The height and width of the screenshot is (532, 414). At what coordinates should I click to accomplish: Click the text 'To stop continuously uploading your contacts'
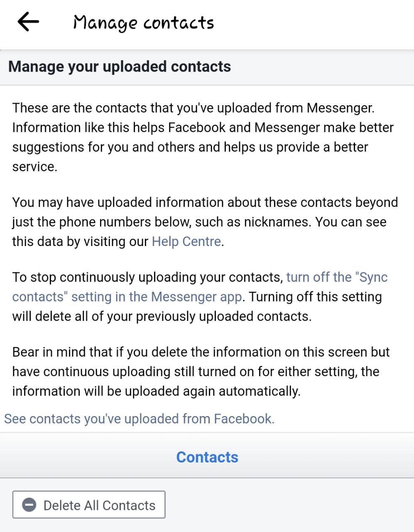(x=147, y=277)
